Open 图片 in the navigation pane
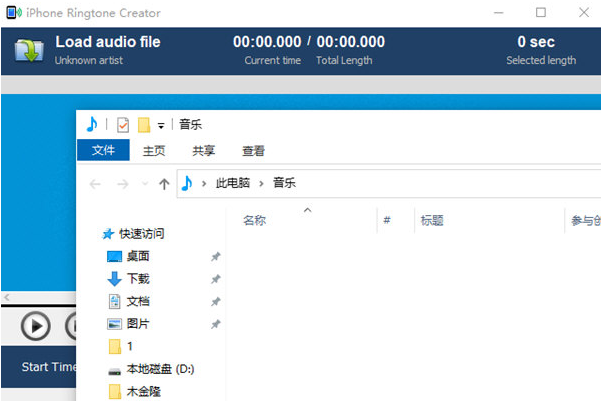This screenshot has width=602, height=401. [x=138, y=324]
